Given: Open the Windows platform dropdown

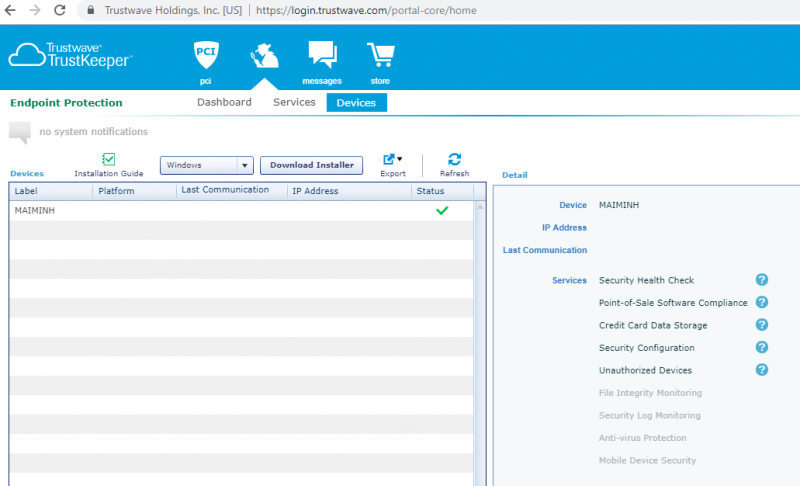Looking at the screenshot, I should [x=207, y=165].
